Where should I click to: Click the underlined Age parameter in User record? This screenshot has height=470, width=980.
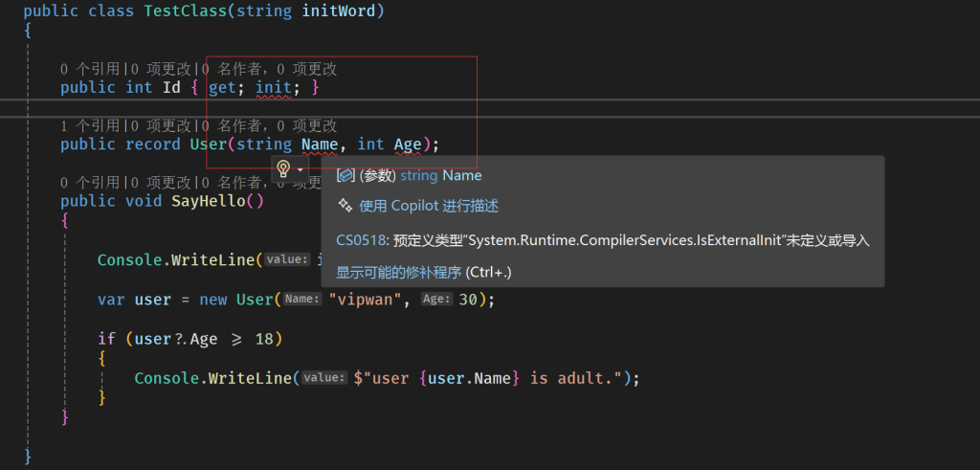(x=408, y=145)
